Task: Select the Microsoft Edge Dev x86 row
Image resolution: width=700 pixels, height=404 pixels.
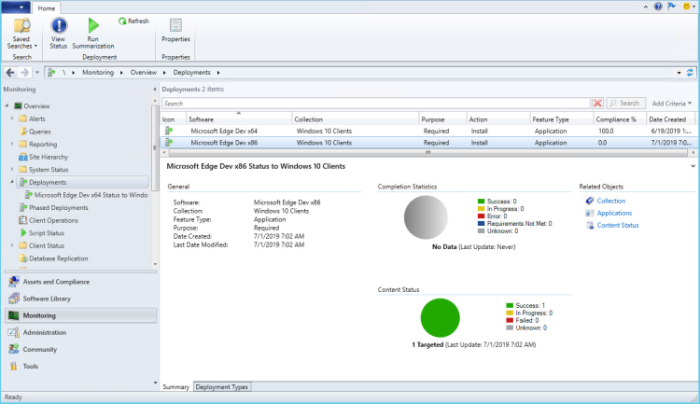Action: [x=428, y=143]
